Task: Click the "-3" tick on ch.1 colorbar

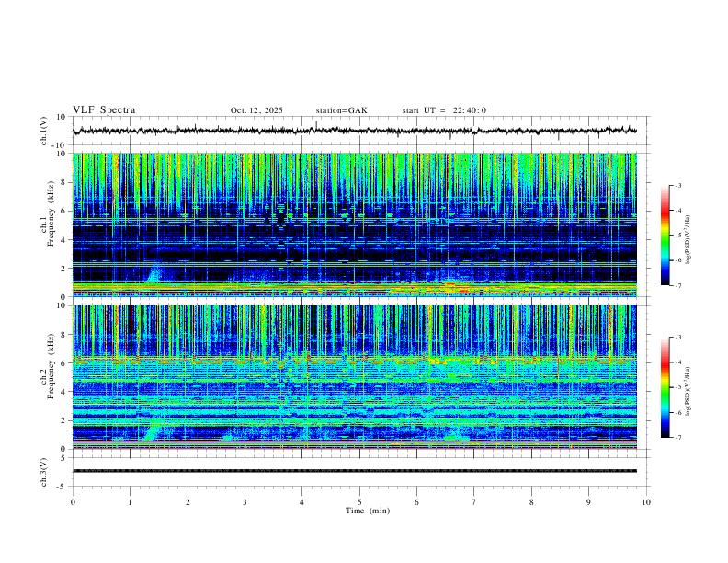Action: point(677,185)
